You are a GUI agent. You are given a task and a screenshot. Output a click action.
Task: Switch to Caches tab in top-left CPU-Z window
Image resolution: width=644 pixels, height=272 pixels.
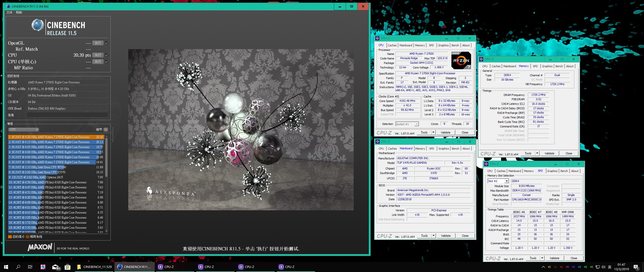pos(392,45)
